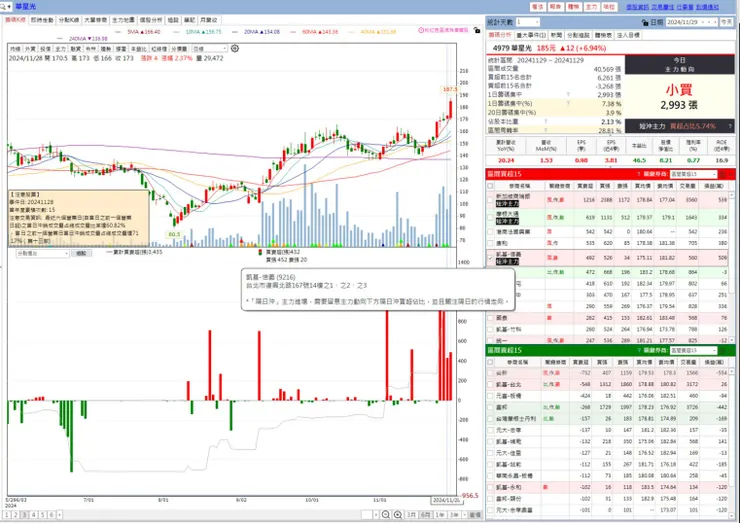Click help icon in 區間買超15 header
This screenshot has height=523, width=740.
639,174
